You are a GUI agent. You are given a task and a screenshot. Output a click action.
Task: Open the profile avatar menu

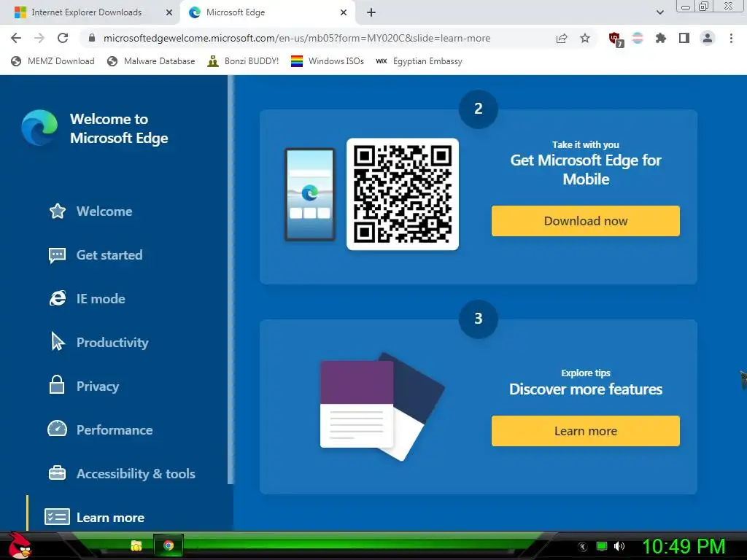point(708,38)
